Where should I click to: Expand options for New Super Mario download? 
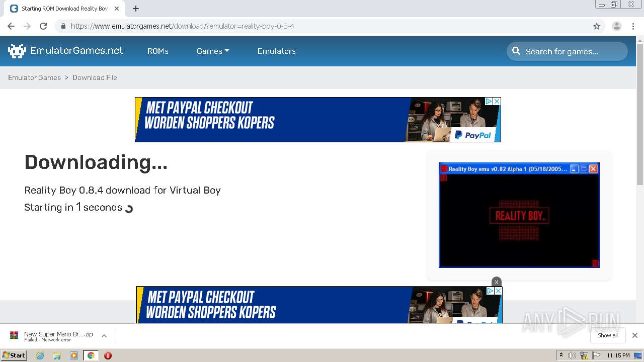click(104, 335)
